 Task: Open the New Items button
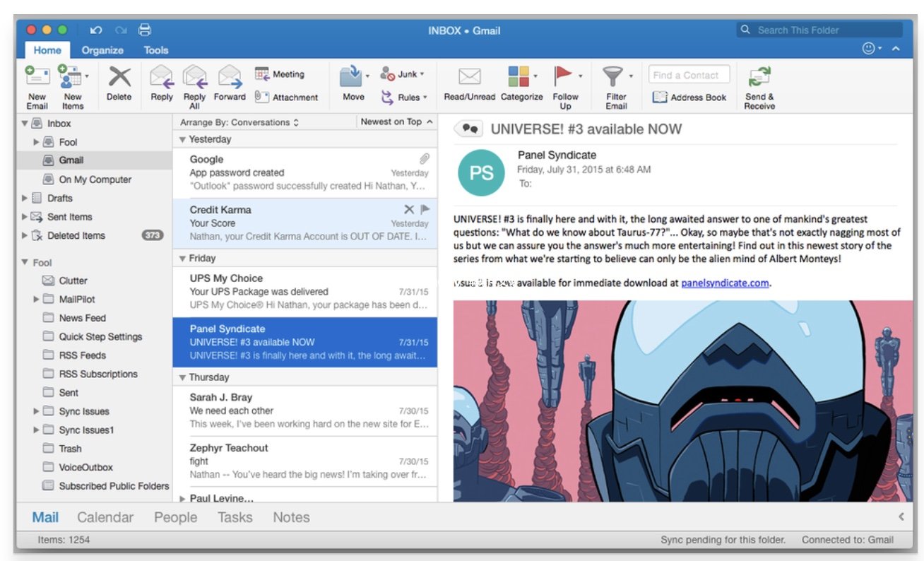pos(72,86)
